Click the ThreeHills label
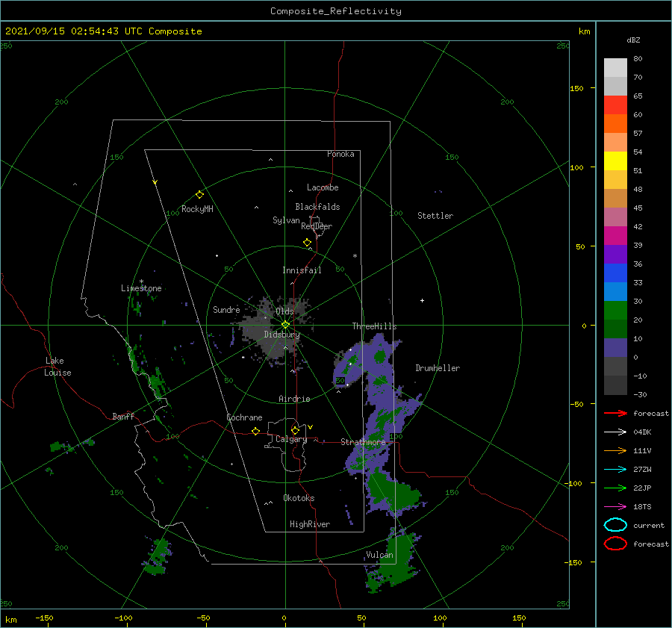This screenshot has width=672, height=628. (x=374, y=326)
